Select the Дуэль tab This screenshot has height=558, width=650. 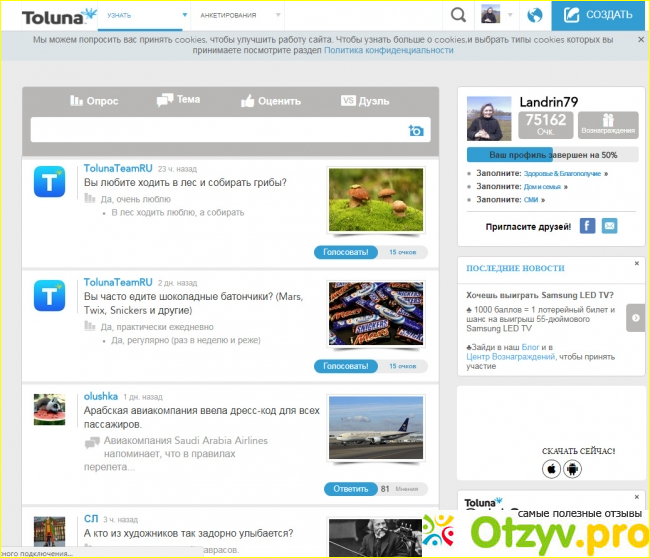pyautogui.click(x=365, y=101)
